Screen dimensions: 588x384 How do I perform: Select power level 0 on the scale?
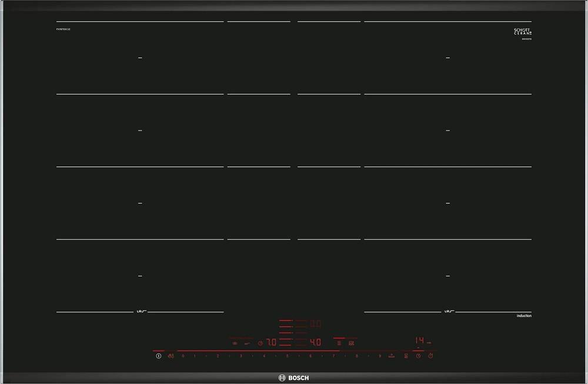point(183,356)
